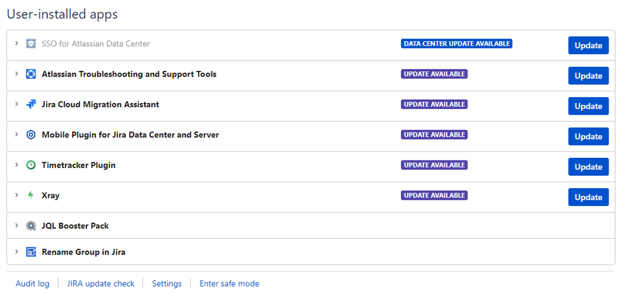Image resolution: width=644 pixels, height=293 pixels.
Task: Click the Mobile Plugin for Jira icon
Action: [31, 135]
